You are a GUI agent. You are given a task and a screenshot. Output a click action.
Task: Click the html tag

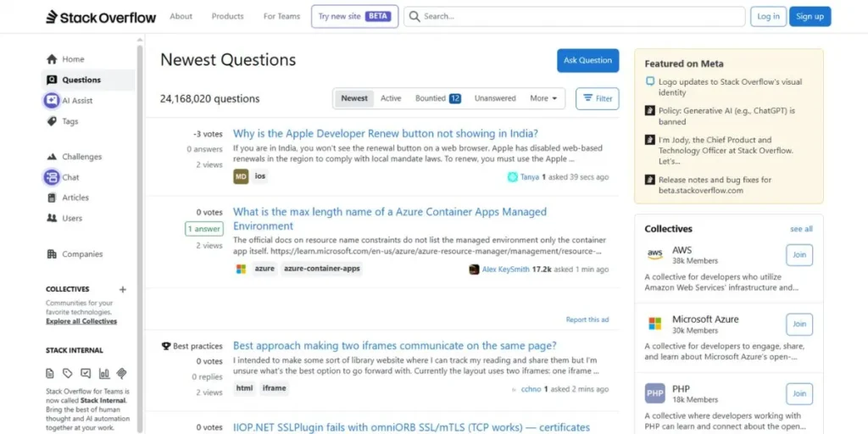click(x=245, y=388)
